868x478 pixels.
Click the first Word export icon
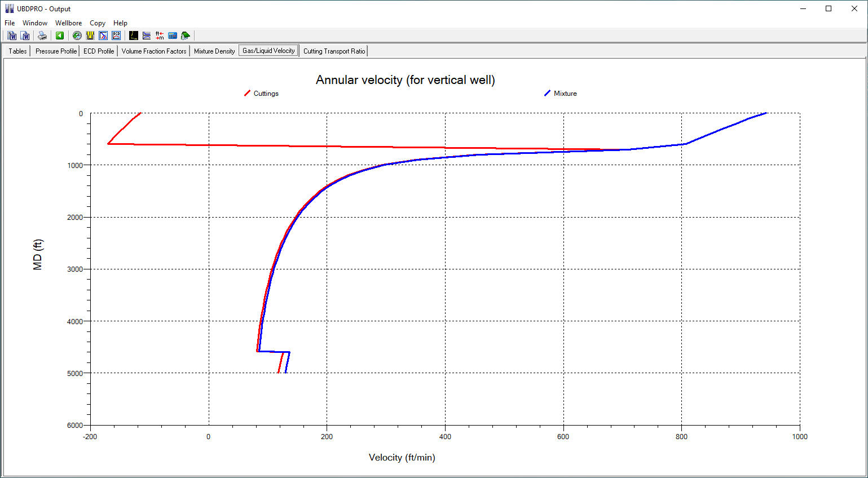pyautogui.click(x=12, y=36)
